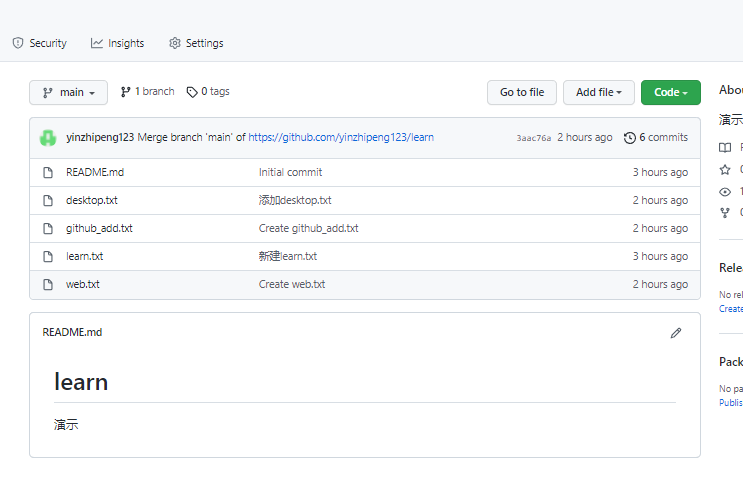Click the 3 hours ago timestamp for learn.txt
Screen dimensions: 743x481
click(x=660, y=256)
